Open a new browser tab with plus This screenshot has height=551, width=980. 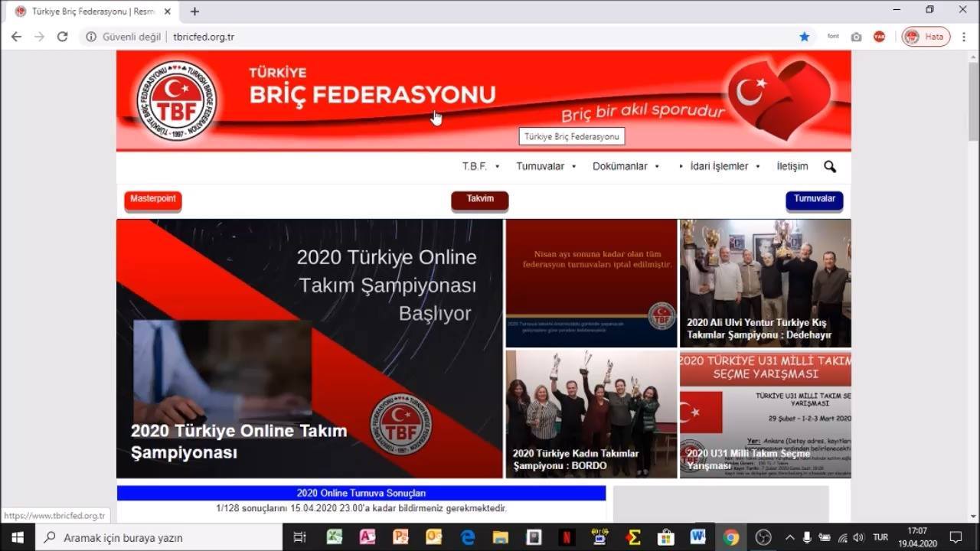[194, 11]
